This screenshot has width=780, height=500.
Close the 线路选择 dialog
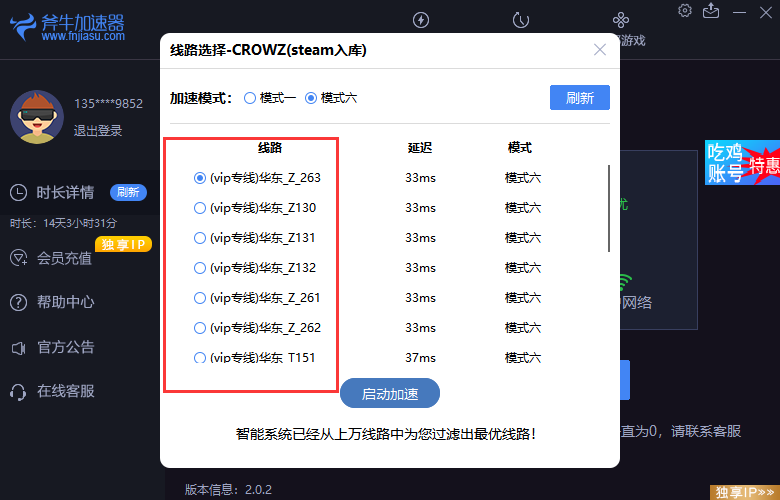(600, 50)
